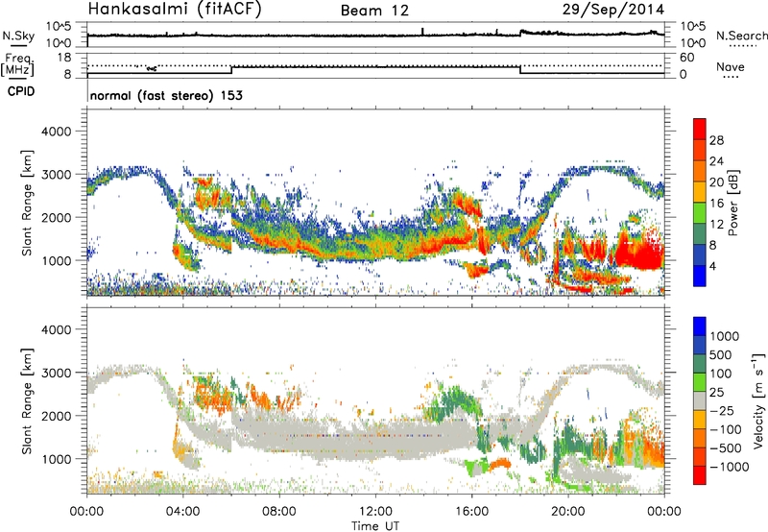Select the 500 label on Velocity colorbar
The image size is (768, 532).
pos(721,354)
